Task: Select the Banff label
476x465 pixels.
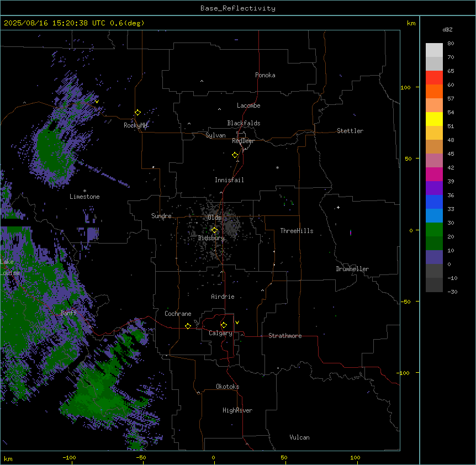Action: pos(68,313)
